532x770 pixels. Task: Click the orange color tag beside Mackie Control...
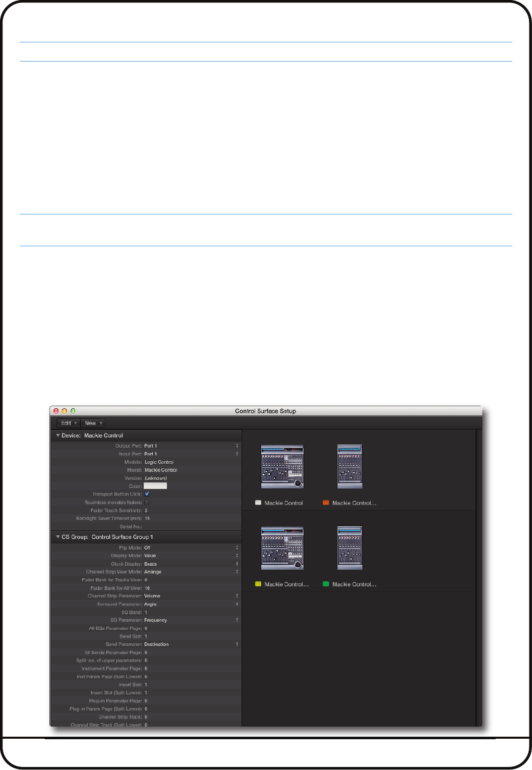tap(326, 503)
